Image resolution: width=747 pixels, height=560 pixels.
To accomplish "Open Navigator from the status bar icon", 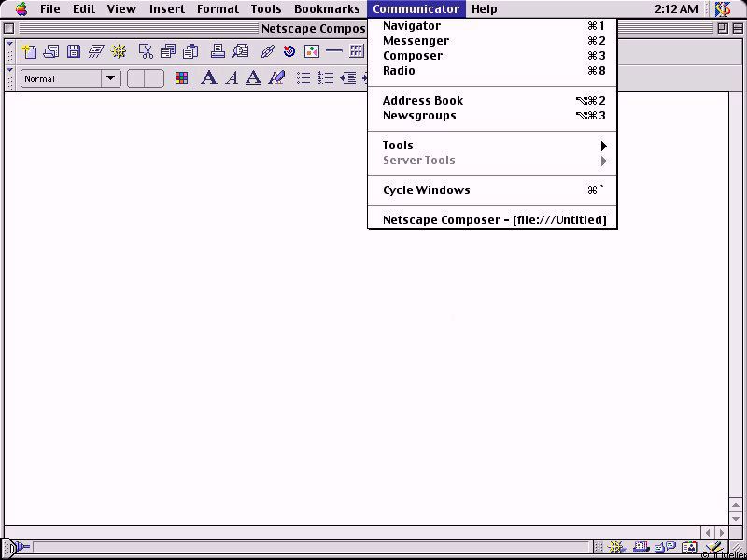I will pos(618,548).
